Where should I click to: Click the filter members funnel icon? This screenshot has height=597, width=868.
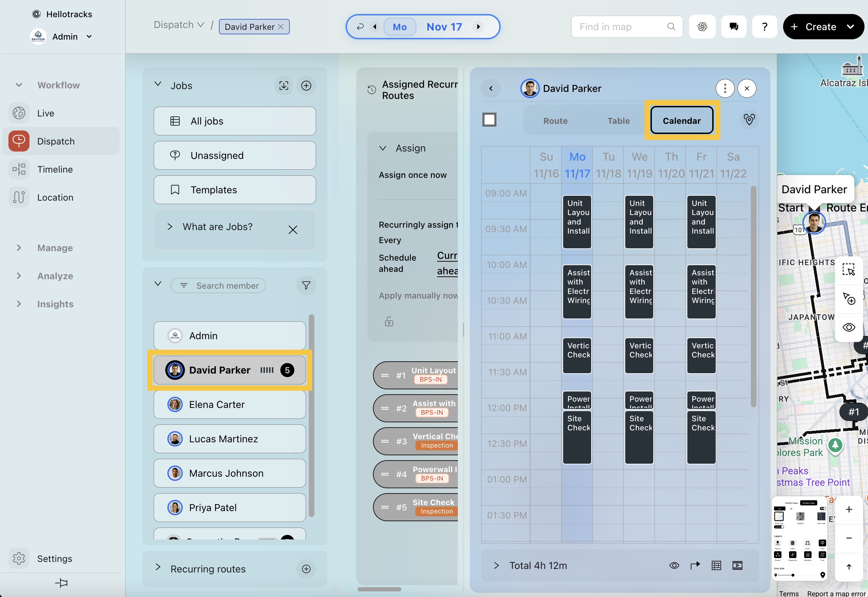click(306, 286)
